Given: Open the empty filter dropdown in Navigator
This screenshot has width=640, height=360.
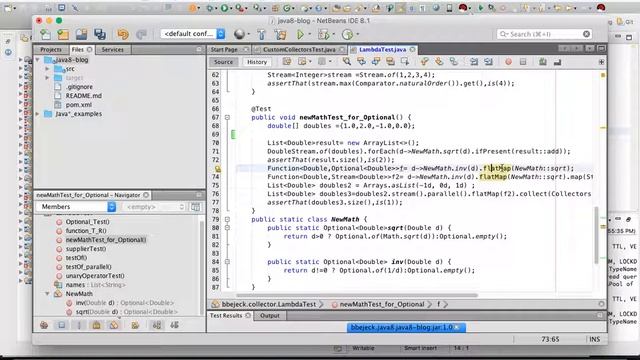Looking at the screenshot, I should (x=154, y=207).
